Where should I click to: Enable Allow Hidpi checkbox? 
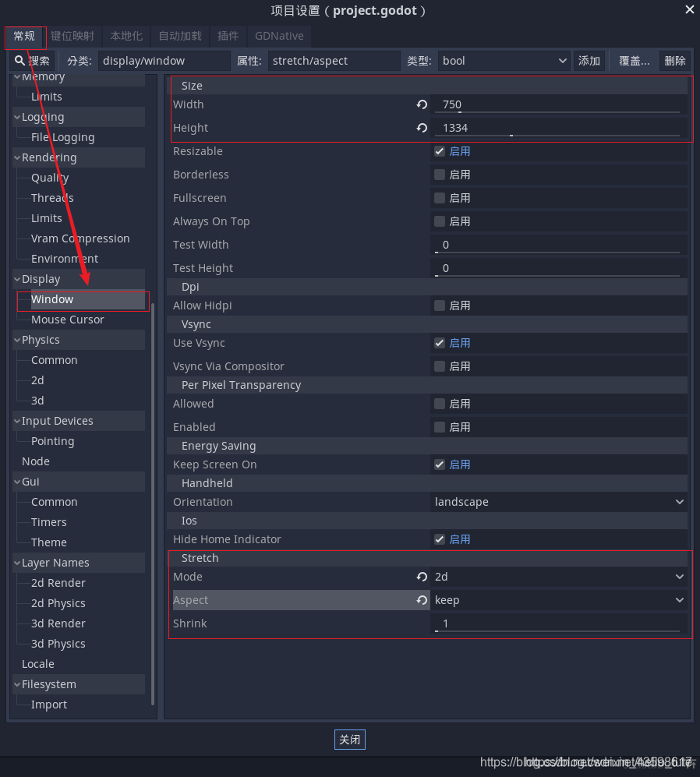[439, 306]
